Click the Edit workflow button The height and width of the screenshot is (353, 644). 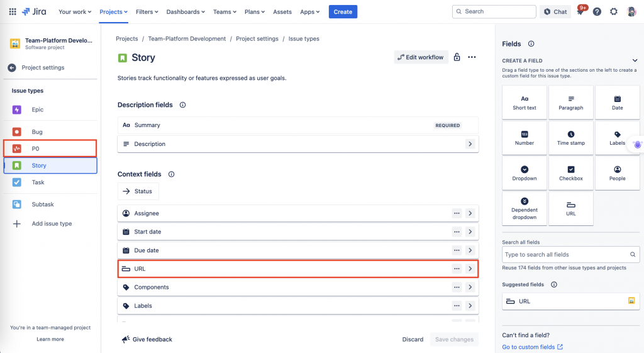421,57
